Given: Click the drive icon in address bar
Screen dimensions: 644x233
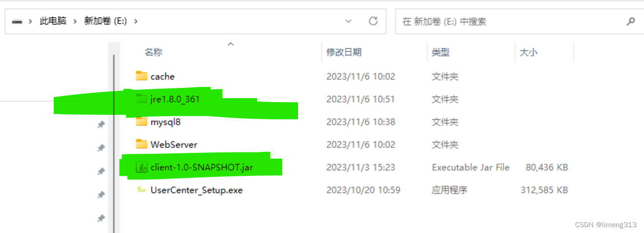Looking at the screenshot, I should (17, 21).
